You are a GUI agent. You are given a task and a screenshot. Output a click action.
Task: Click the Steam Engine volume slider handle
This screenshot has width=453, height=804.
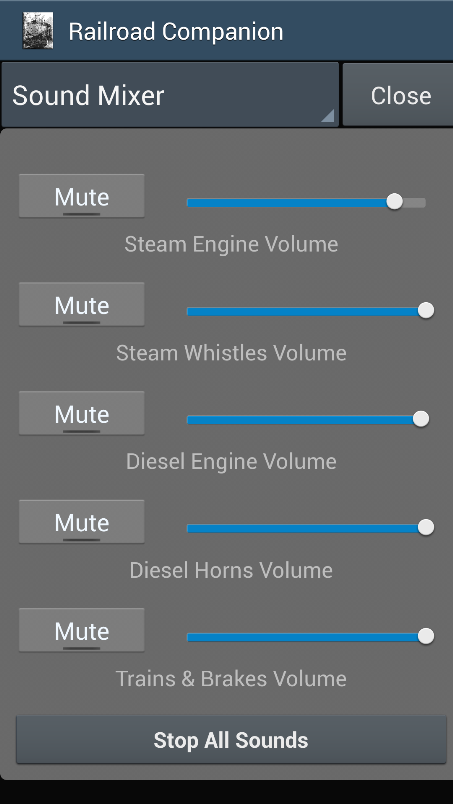(x=394, y=202)
